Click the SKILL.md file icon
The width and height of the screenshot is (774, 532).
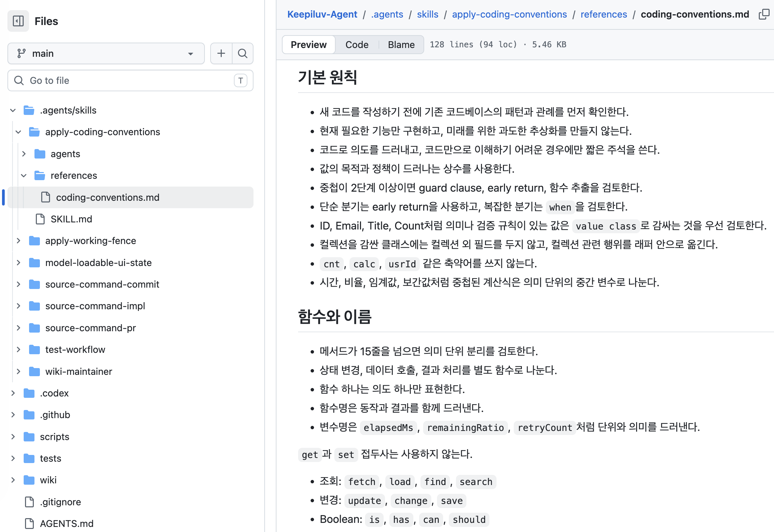(x=40, y=219)
